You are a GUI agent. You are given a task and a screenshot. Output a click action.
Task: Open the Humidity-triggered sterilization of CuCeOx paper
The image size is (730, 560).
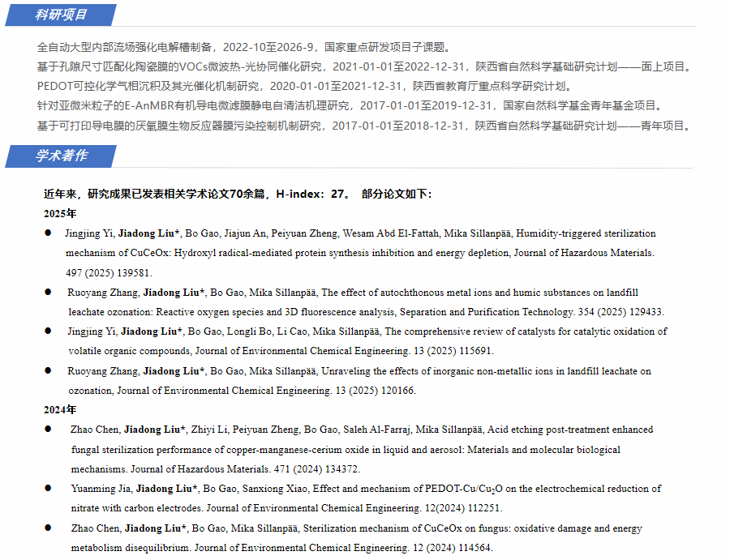pyautogui.click(x=361, y=243)
